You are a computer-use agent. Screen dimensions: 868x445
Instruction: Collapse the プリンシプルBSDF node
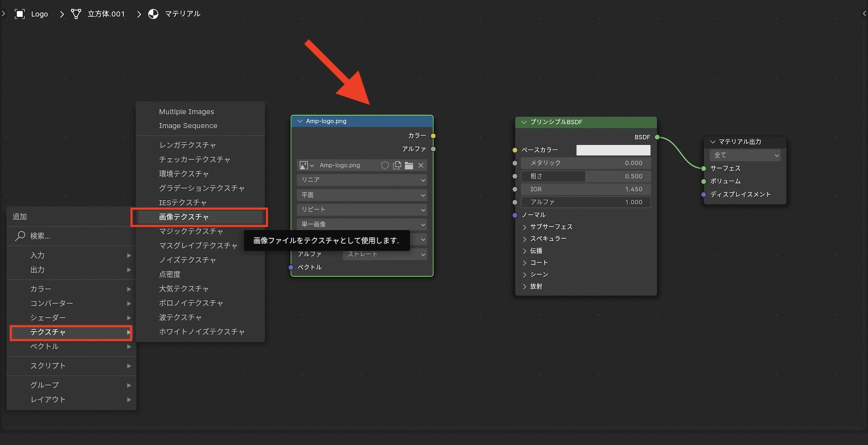524,122
